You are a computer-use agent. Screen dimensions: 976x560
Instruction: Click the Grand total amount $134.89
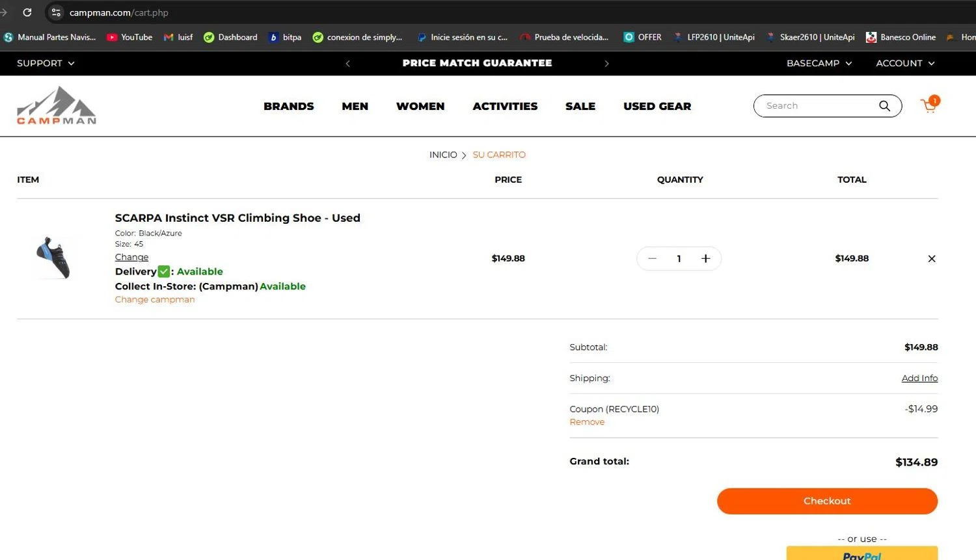tap(916, 462)
